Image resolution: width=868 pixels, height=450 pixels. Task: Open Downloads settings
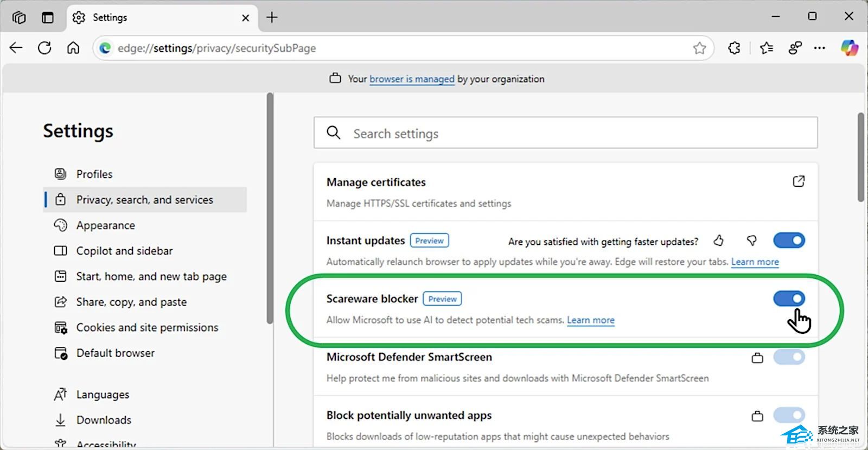click(145, 420)
